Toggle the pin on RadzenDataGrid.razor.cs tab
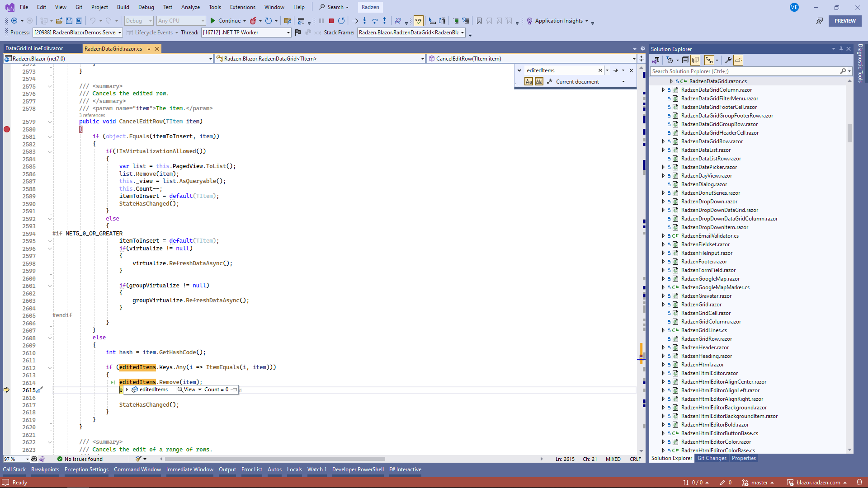This screenshot has width=868, height=488. (148, 49)
